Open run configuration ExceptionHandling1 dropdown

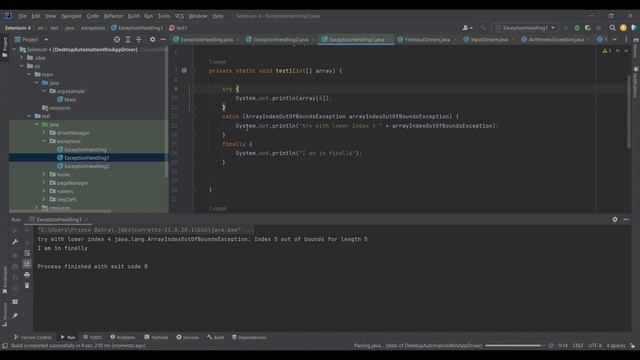coord(525,28)
